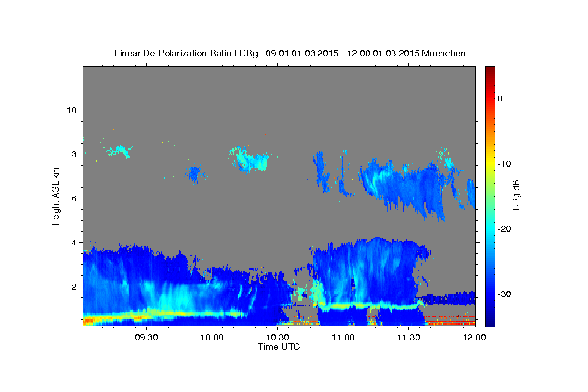The height and width of the screenshot is (392, 588).
Task: Click the 10:00 time tick label
Action: click(x=212, y=337)
